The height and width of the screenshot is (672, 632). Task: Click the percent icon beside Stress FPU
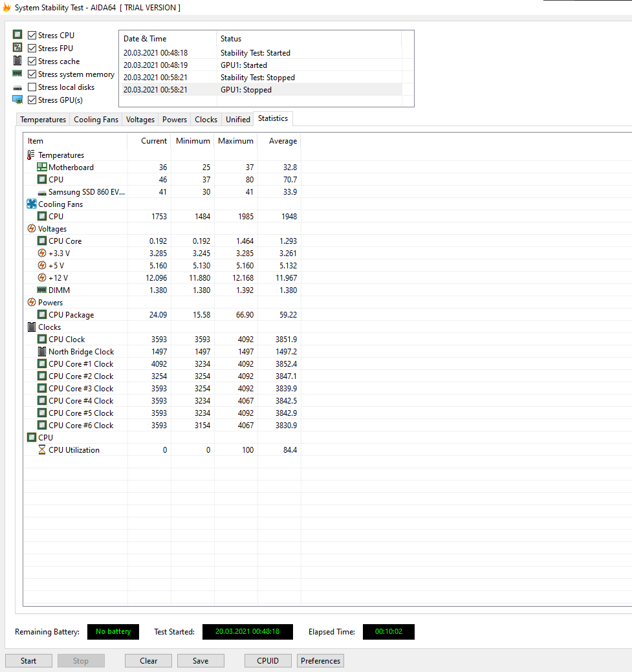coord(17,47)
